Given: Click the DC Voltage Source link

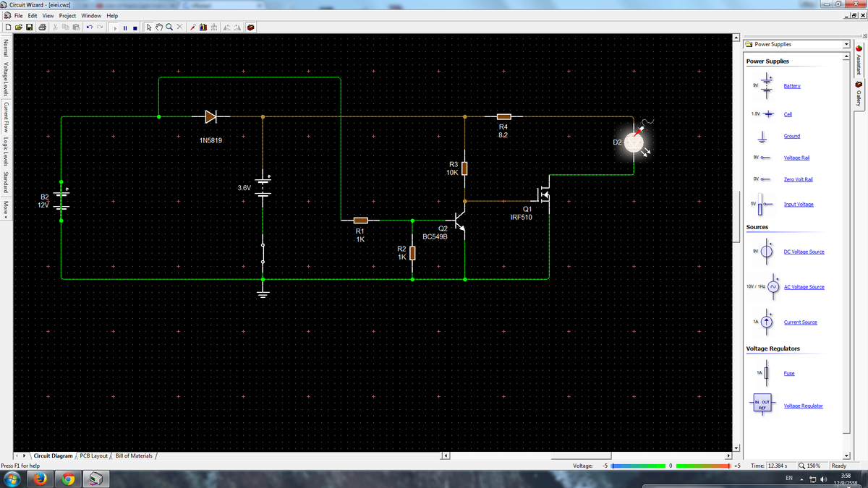Looking at the screenshot, I should pyautogui.click(x=804, y=252).
